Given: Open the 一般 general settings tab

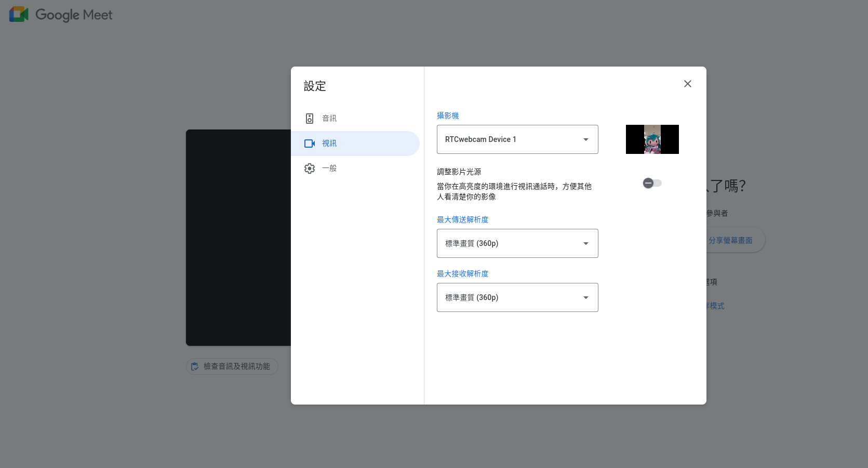Looking at the screenshot, I should (x=355, y=168).
